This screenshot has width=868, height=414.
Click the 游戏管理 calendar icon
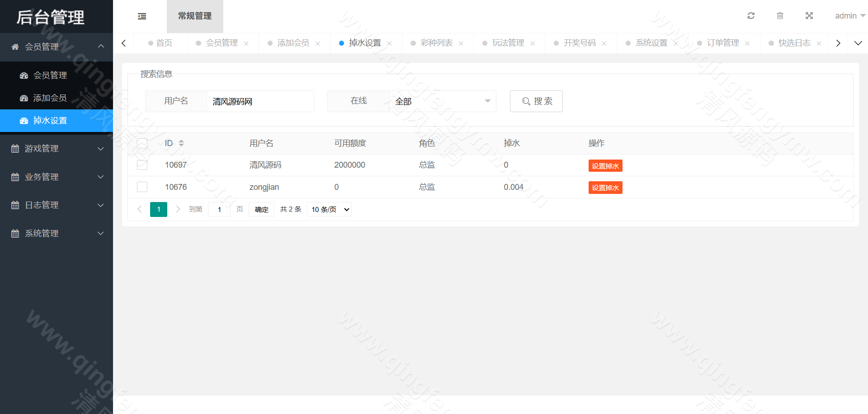pos(15,148)
